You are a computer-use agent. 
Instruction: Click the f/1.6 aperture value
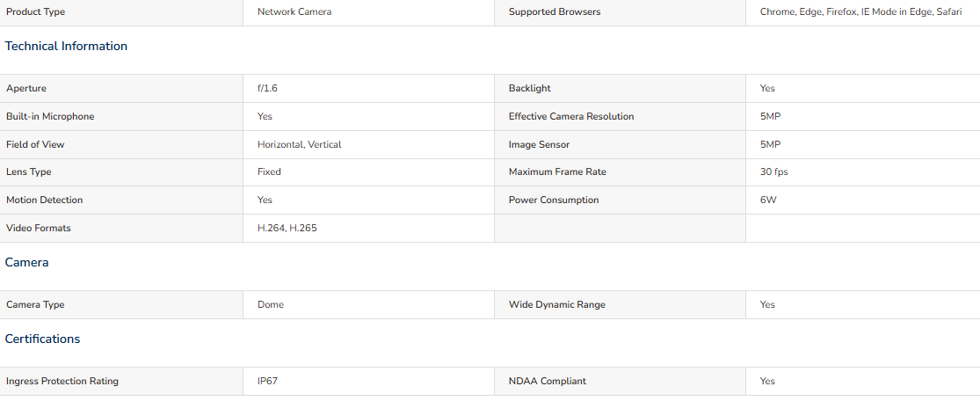coord(267,88)
